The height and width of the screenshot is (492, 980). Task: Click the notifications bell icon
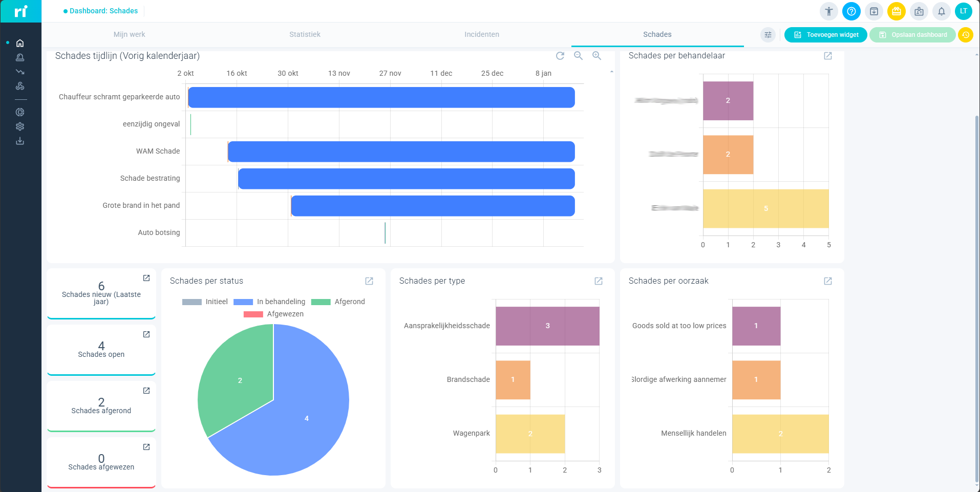tap(941, 11)
